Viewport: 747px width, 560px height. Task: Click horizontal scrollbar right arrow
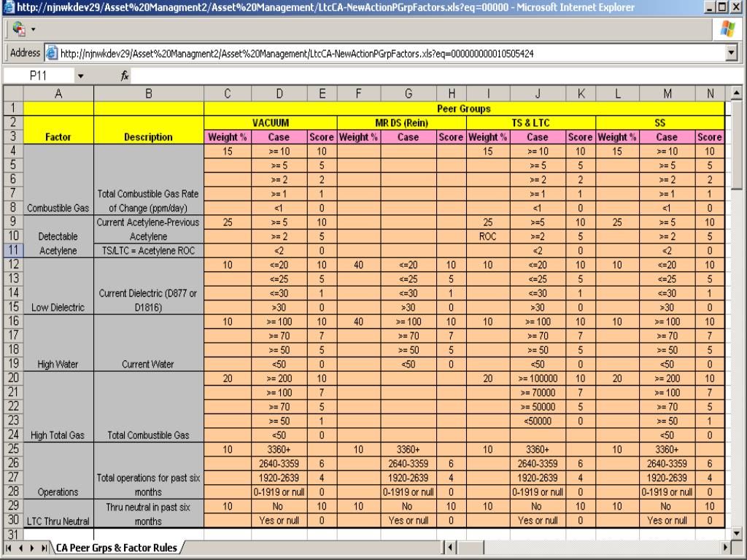tap(725, 548)
